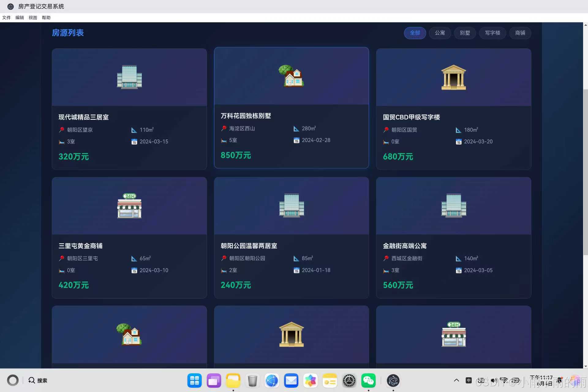Click the scrollbar down arrow
The width and height of the screenshot is (588, 392).
[585, 366]
